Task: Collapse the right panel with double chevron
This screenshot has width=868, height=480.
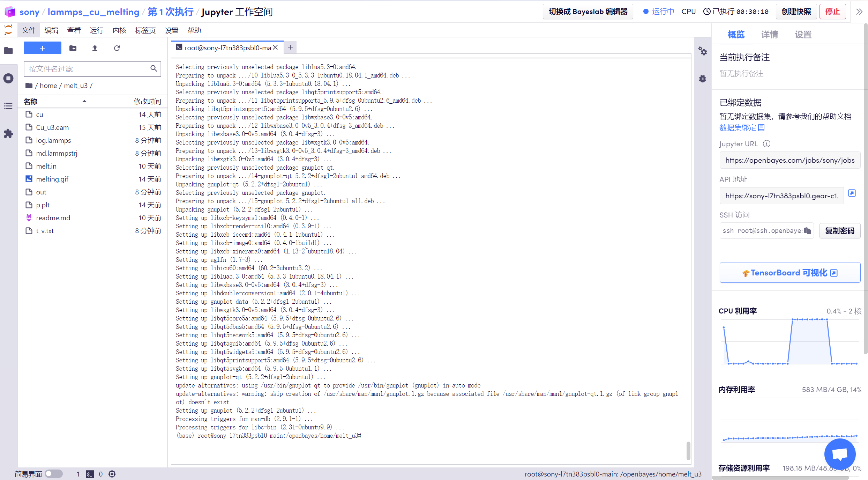Action: click(x=859, y=12)
